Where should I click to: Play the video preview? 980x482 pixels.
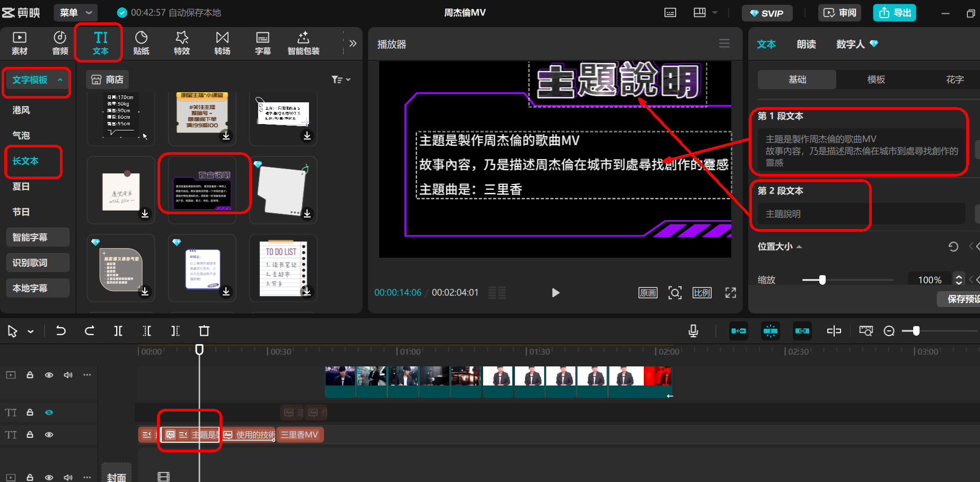click(555, 293)
